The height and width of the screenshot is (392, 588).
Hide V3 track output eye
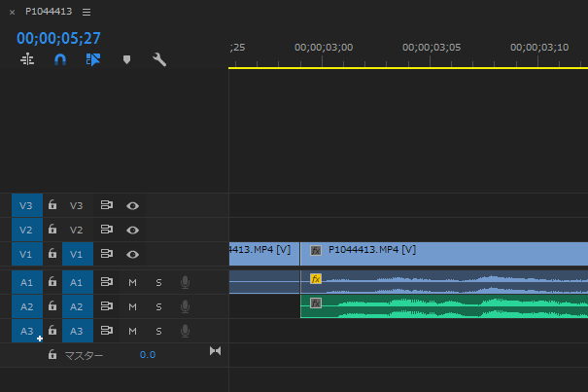132,206
